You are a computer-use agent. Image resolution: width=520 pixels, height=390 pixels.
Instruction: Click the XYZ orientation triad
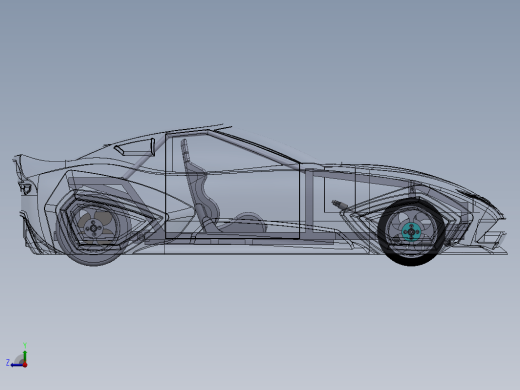click(17, 356)
